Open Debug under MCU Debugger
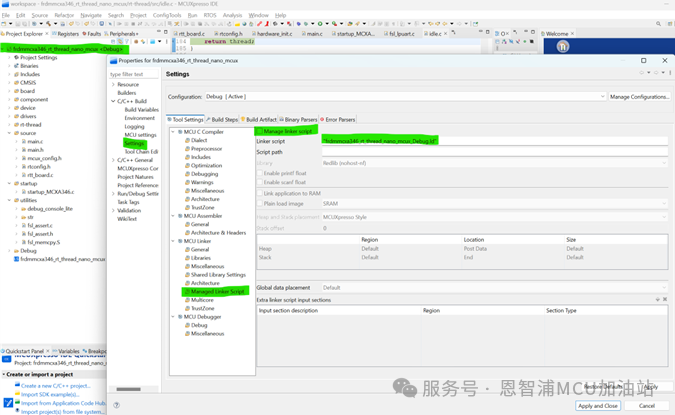 (199, 325)
